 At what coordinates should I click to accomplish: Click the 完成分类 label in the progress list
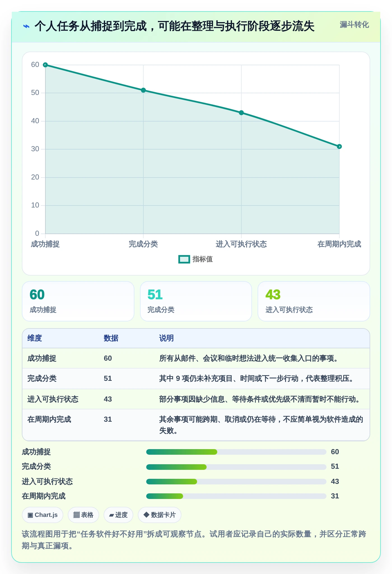click(36, 466)
